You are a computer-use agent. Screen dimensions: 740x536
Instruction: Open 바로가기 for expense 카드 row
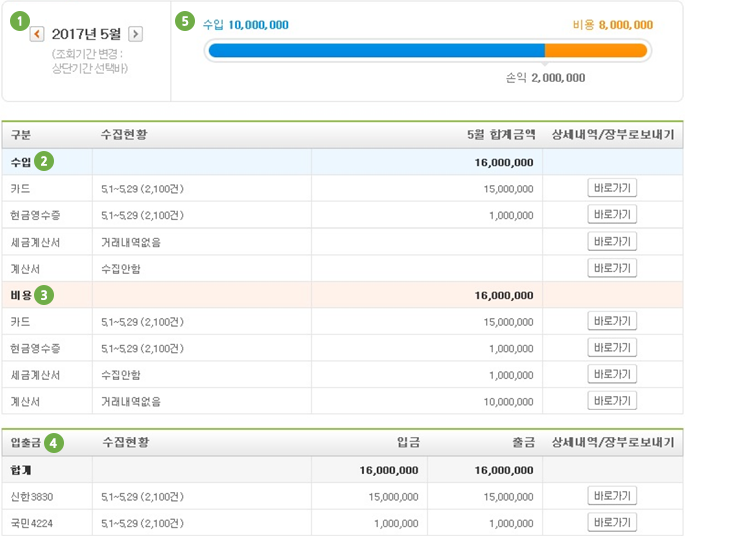(612, 321)
